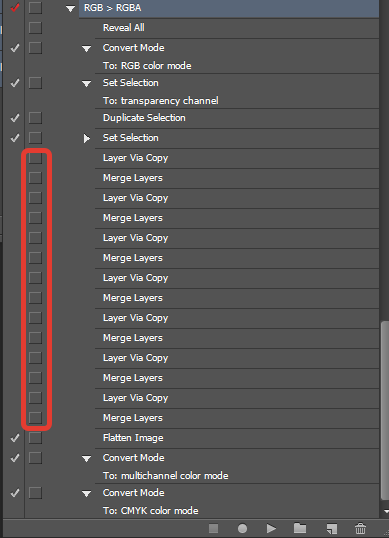Toggle dialog box for Duplicate Selection step
This screenshot has width=389, height=538.
click(x=35, y=118)
